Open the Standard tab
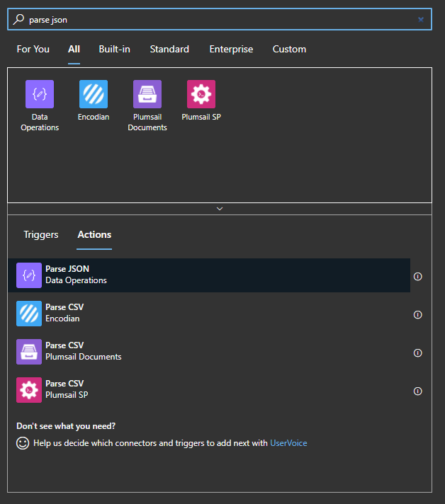The width and height of the screenshot is (445, 504). coord(169,49)
